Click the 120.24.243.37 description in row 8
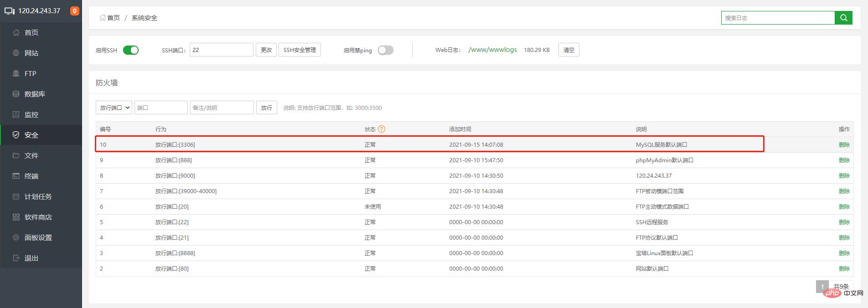This screenshot has width=868, height=308. point(654,175)
